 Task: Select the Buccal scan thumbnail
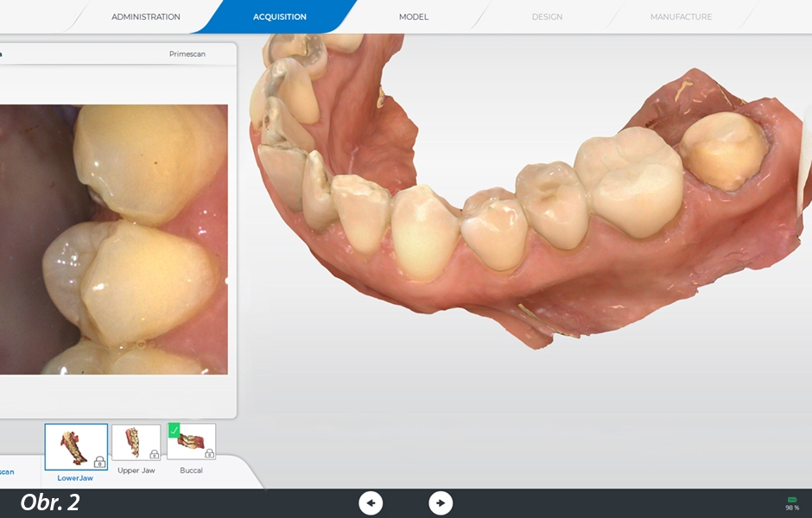coord(191,442)
